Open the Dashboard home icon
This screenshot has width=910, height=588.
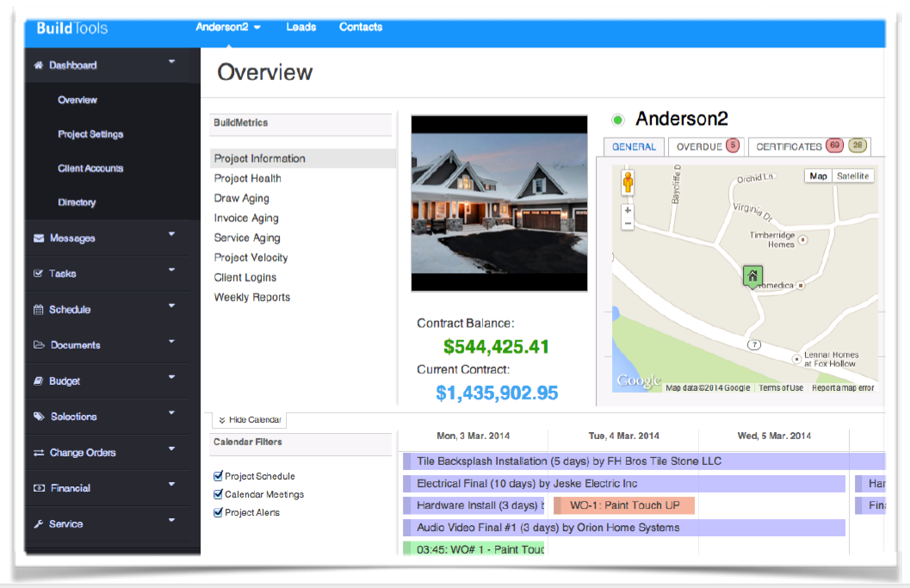(38, 65)
